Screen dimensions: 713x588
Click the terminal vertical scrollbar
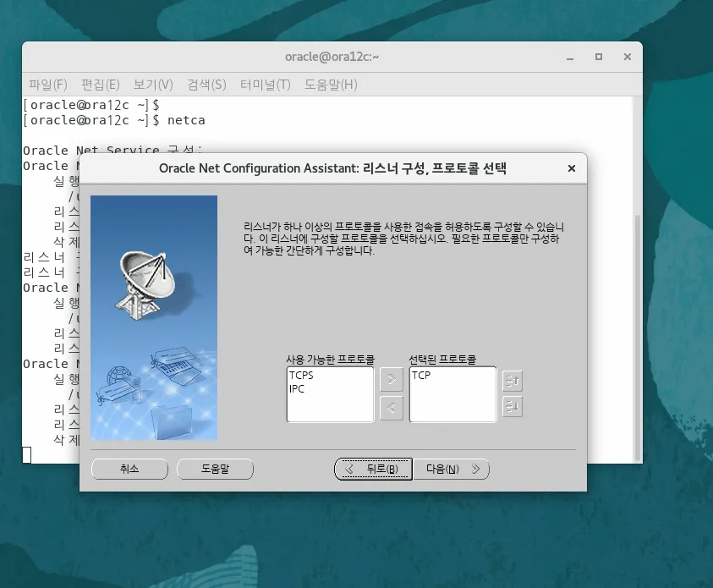[637, 338]
